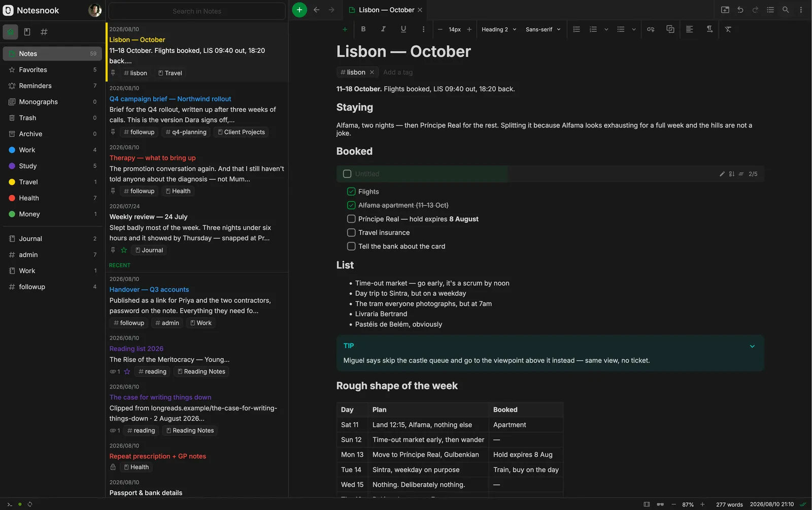Undo the last edit in the editor

click(x=740, y=10)
